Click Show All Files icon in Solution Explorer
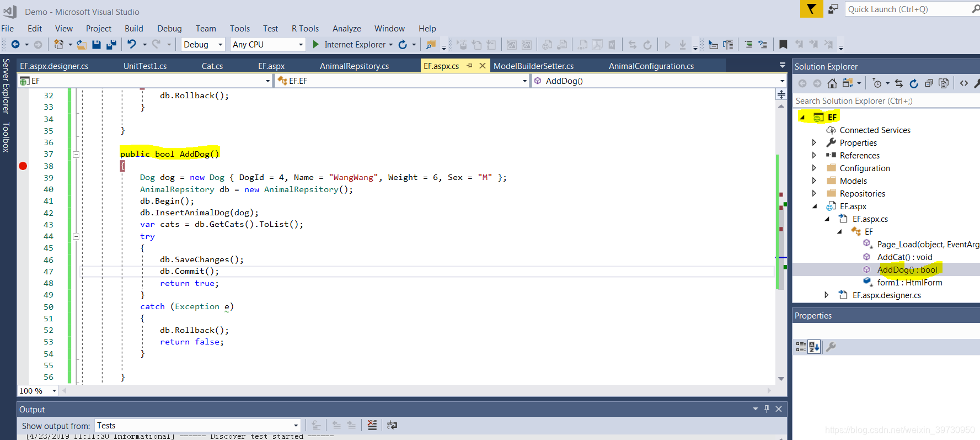The image size is (980, 440). 944,83
